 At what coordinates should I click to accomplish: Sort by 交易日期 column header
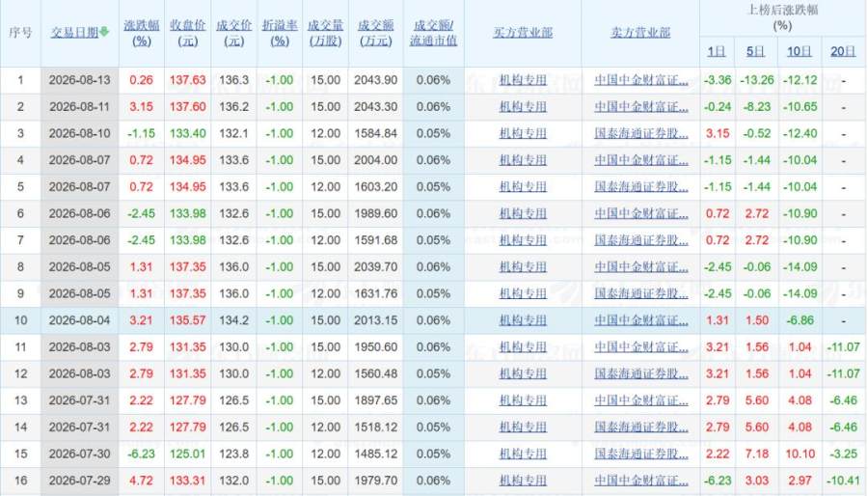75,33
